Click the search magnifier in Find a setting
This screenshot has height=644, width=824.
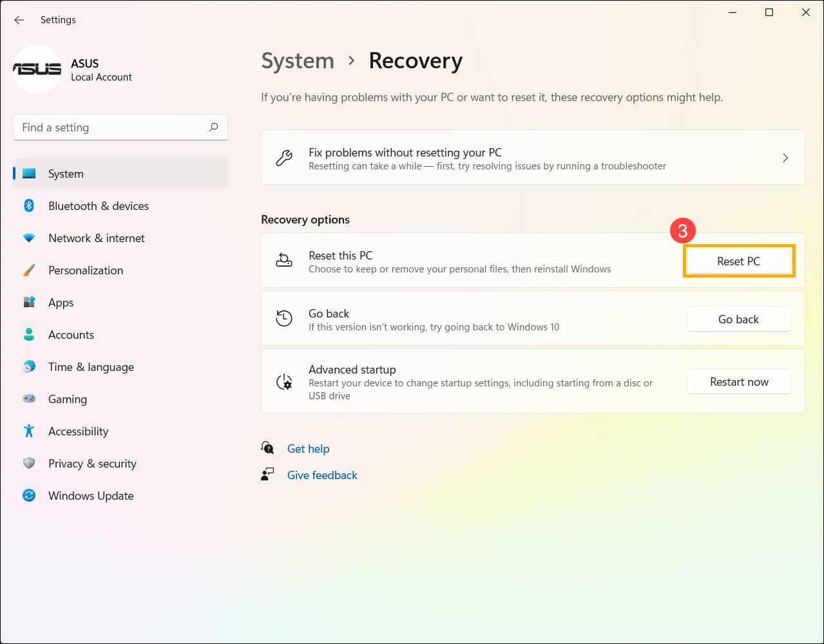point(213,127)
